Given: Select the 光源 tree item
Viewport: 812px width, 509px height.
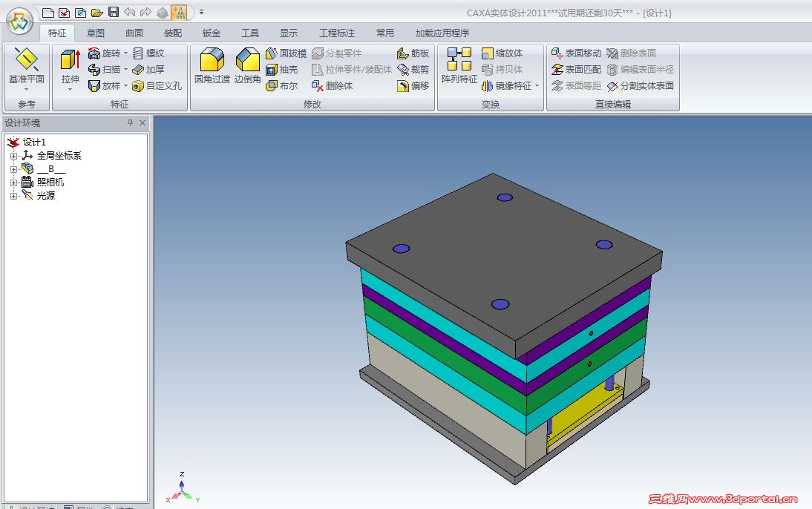Looking at the screenshot, I should click(45, 196).
